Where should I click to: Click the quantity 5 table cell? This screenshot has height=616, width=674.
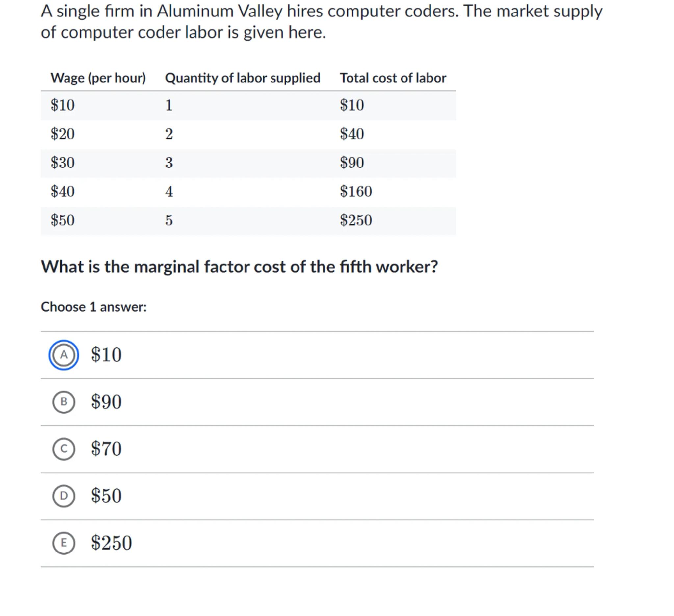[169, 220]
